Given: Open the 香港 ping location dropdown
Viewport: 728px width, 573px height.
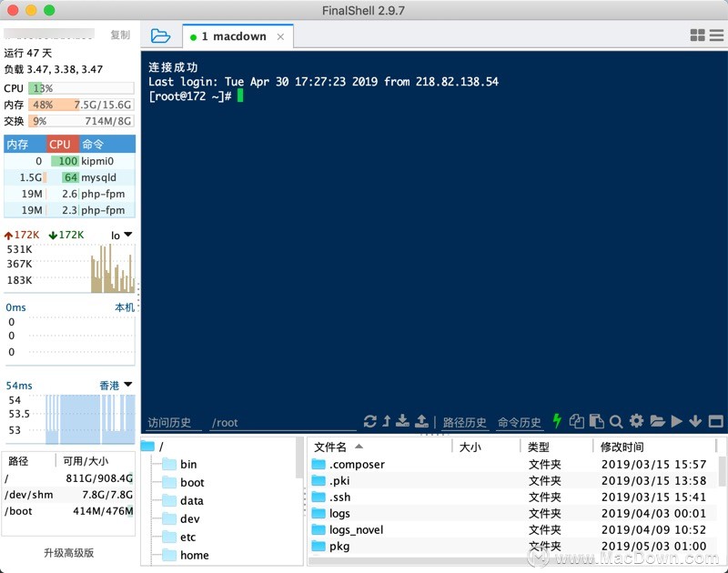Looking at the screenshot, I should click(116, 385).
